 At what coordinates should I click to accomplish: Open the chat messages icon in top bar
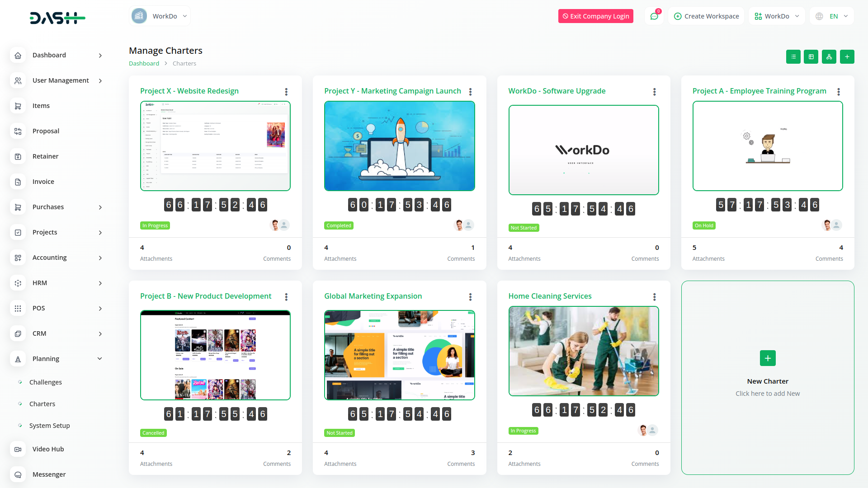coord(654,16)
